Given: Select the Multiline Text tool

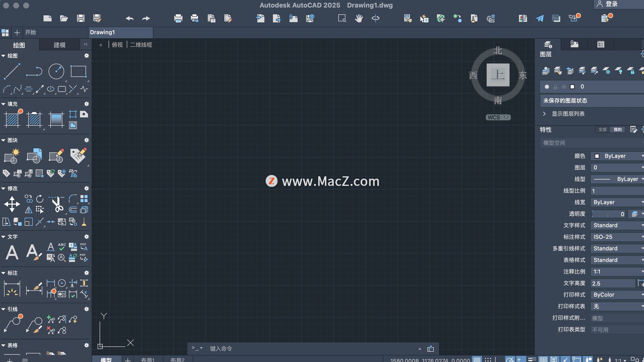Looking at the screenshot, I should (12, 252).
